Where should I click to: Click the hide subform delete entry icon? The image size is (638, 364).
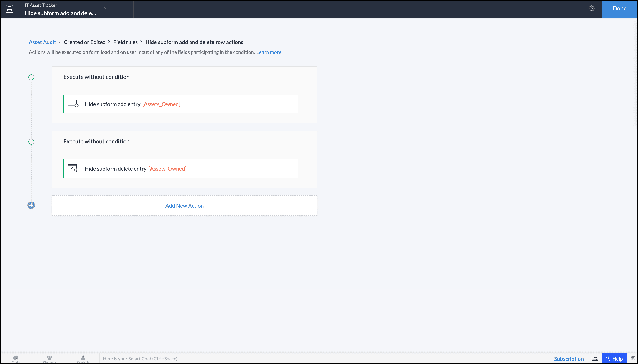pyautogui.click(x=73, y=168)
